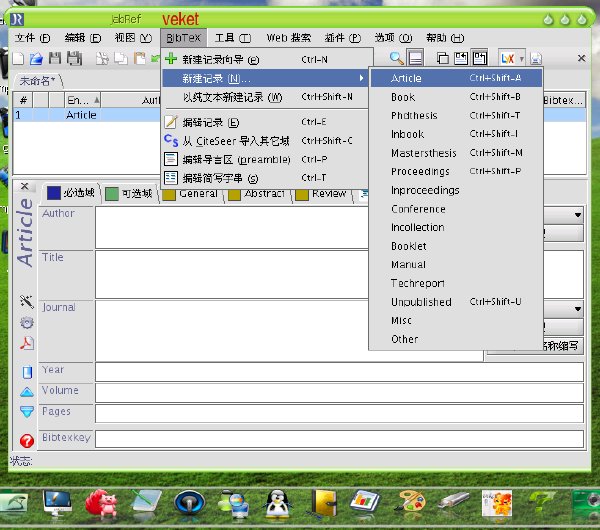Select Unpublished entry type
This screenshot has height=530, width=600.
pos(456,302)
